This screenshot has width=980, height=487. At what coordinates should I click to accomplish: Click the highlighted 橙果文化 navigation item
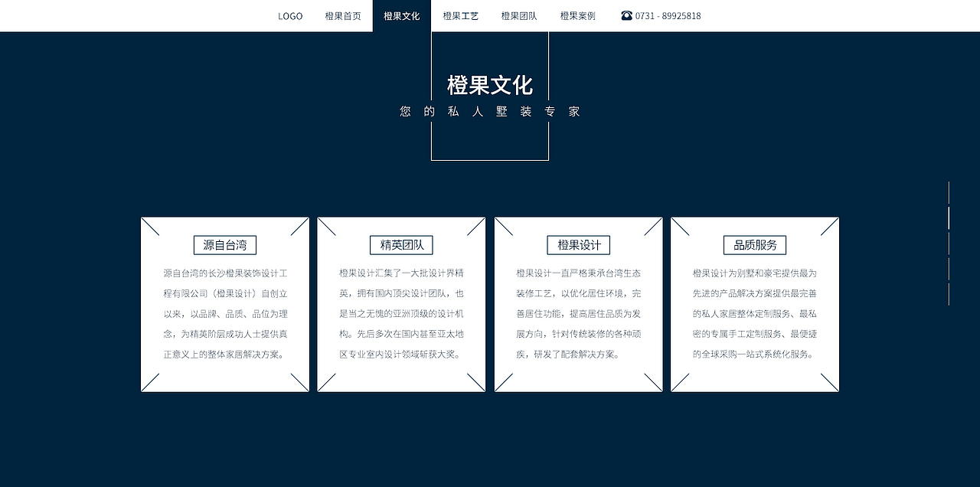400,15
